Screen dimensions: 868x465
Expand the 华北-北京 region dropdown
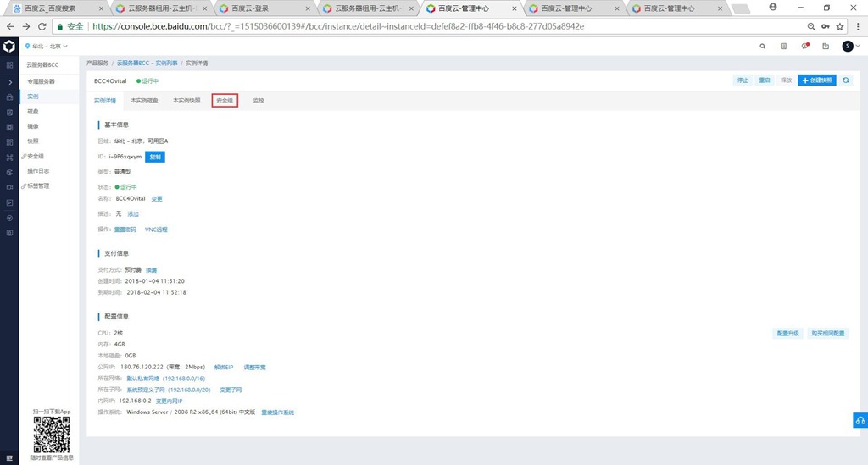pyautogui.click(x=47, y=46)
